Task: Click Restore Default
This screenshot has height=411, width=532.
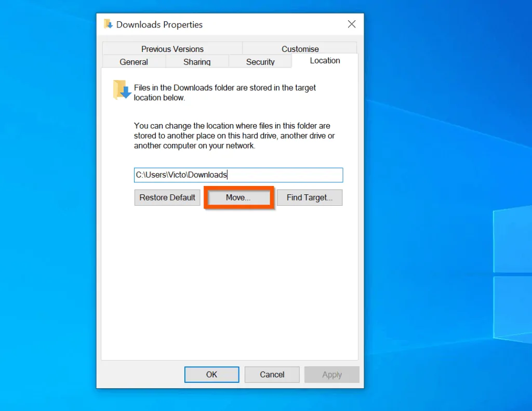Action: pos(167,197)
